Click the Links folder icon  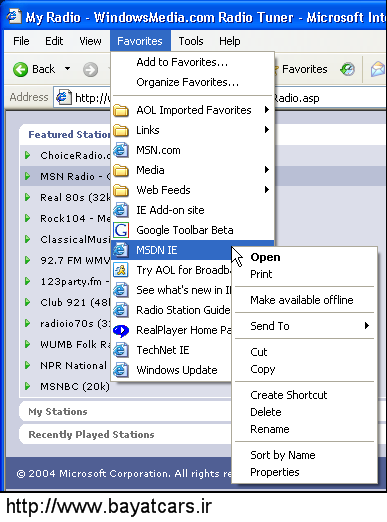coord(121,130)
